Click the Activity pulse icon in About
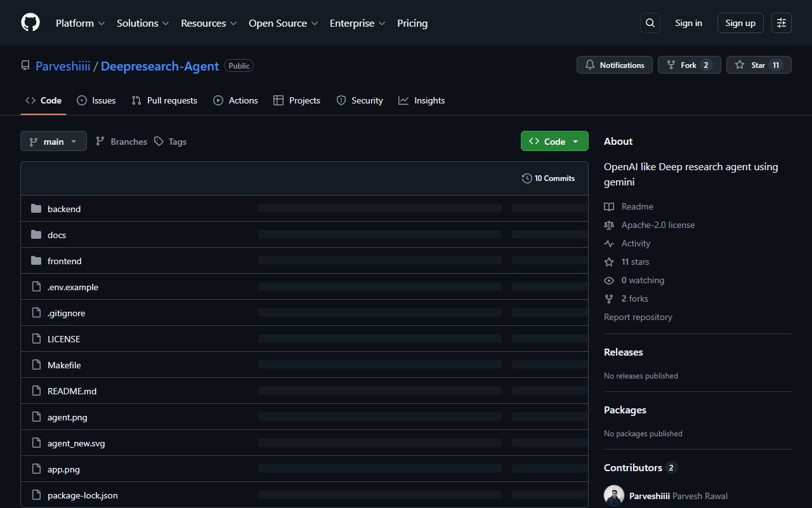This screenshot has width=812, height=508. [x=608, y=243]
